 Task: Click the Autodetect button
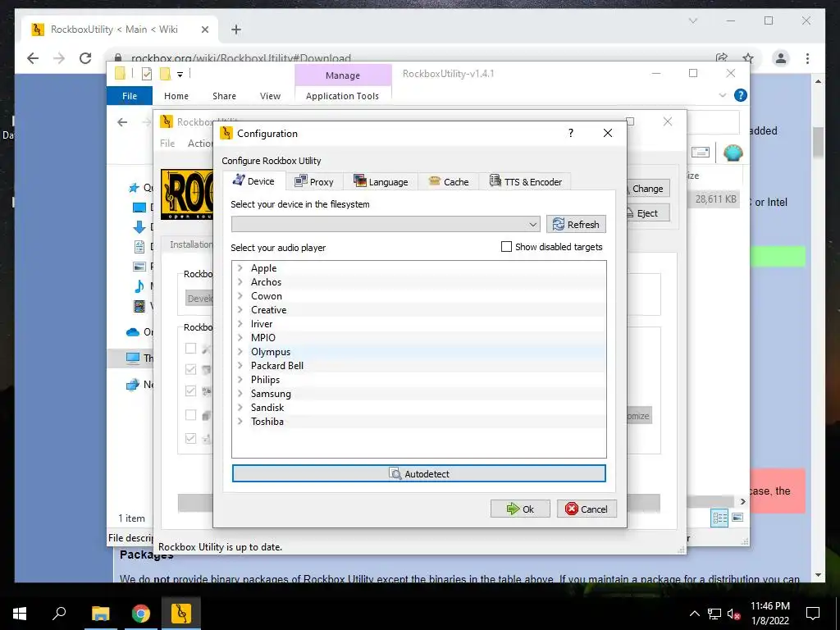click(419, 473)
